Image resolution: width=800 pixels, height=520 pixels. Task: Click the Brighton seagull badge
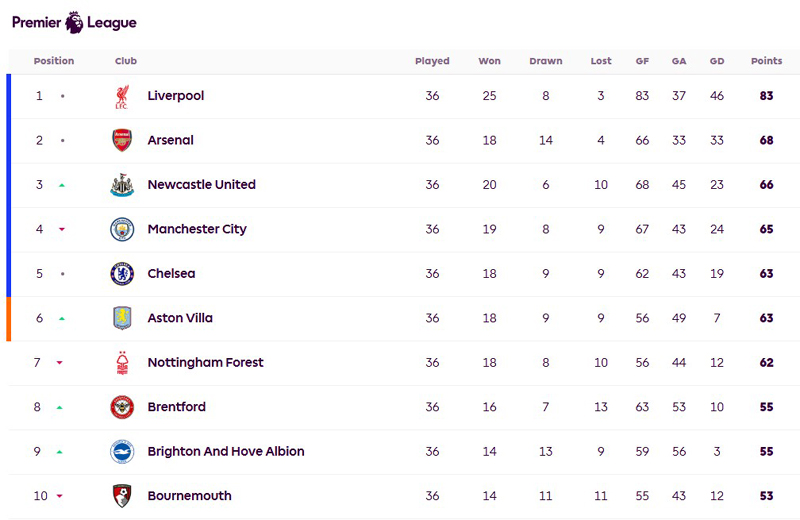click(122, 452)
